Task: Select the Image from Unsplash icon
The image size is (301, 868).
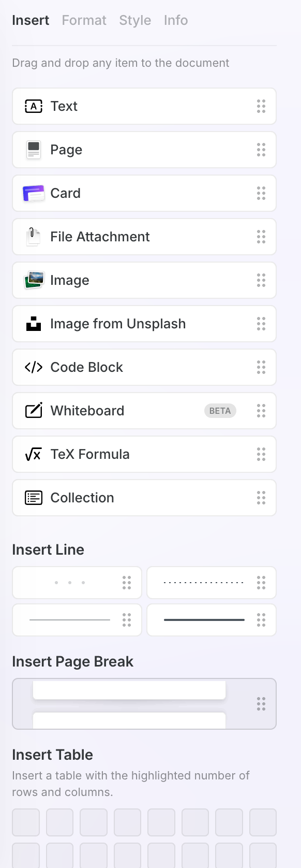Action: pos(33,324)
